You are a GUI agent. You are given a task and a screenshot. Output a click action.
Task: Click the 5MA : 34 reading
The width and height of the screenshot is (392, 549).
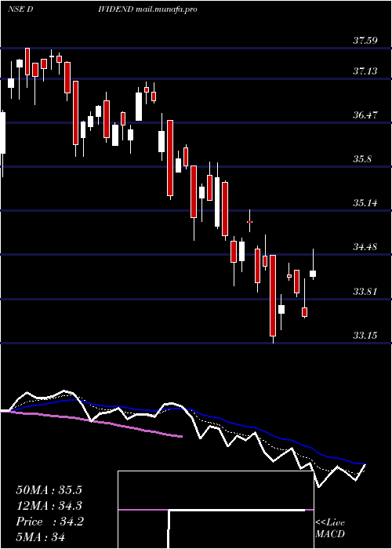pos(41,537)
